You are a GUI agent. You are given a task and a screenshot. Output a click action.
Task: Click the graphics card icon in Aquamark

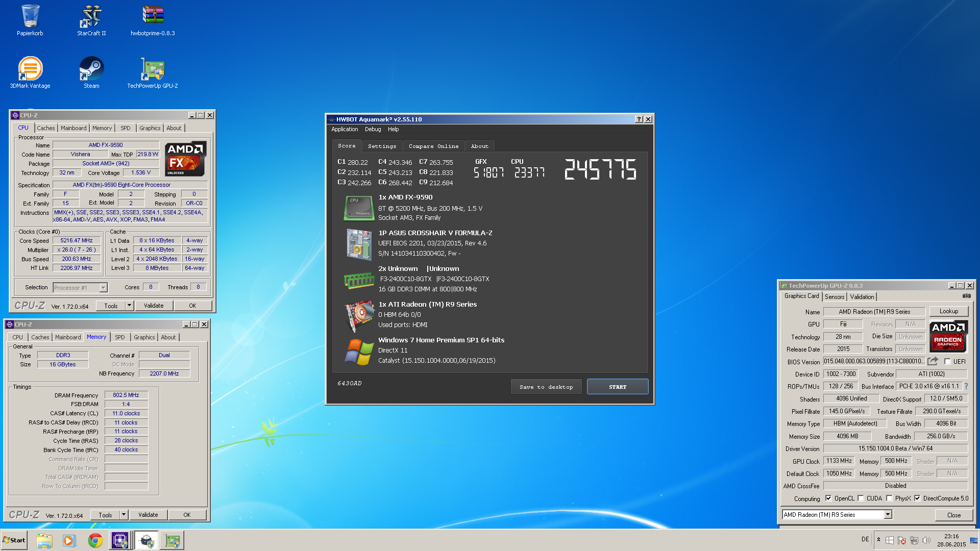(x=359, y=315)
